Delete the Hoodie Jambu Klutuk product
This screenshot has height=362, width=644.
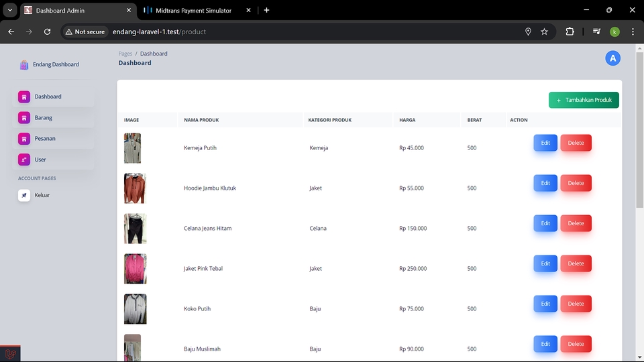click(x=576, y=183)
